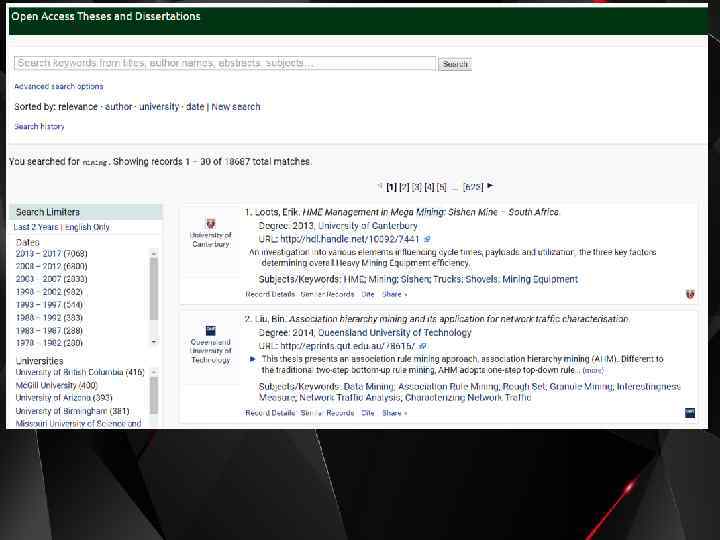Open Advanced search options
The image size is (720, 540).
[59, 86]
